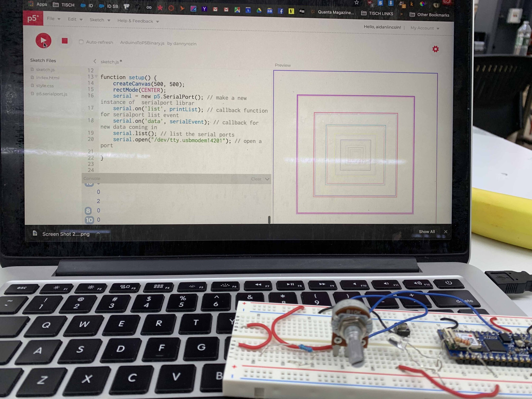
Task: Click the p5* logo
Action: point(33,18)
